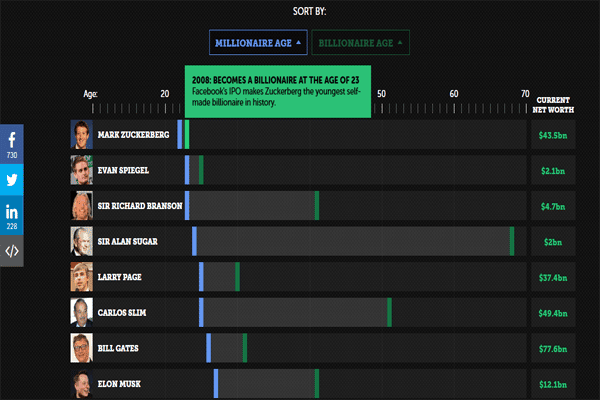Sort by Billionaire Age
Viewport: 600px width, 400px height.
click(360, 43)
